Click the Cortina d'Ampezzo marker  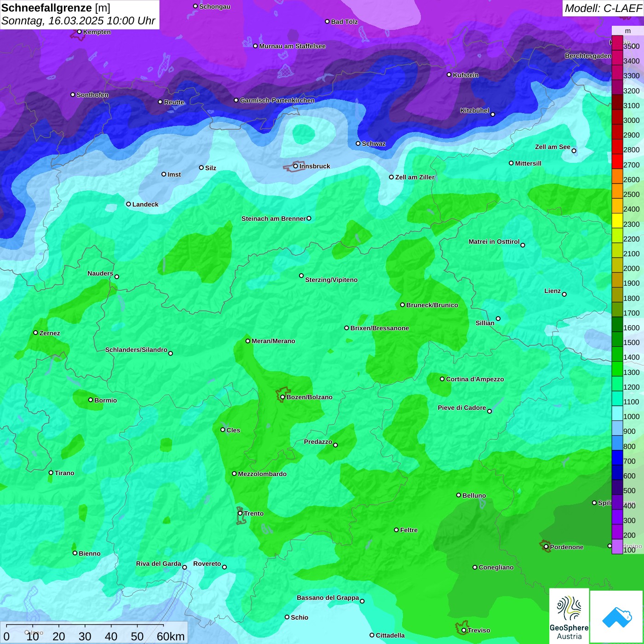coord(442,379)
